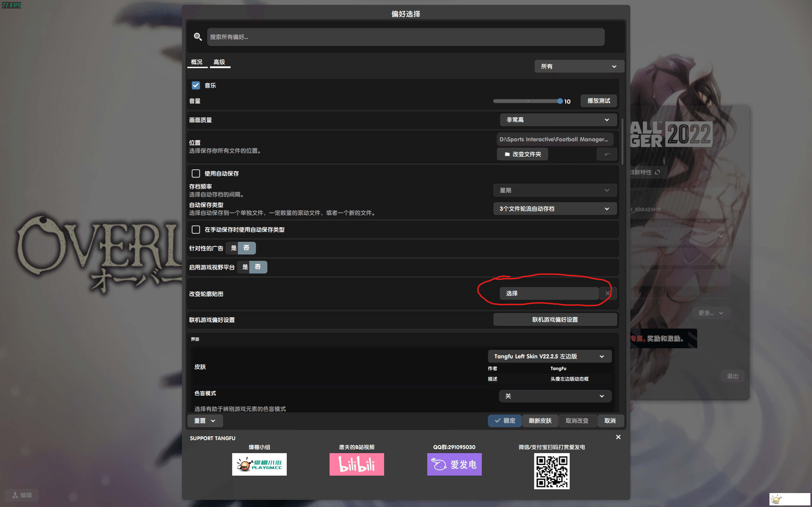Click the search magnifier icon

(198, 37)
